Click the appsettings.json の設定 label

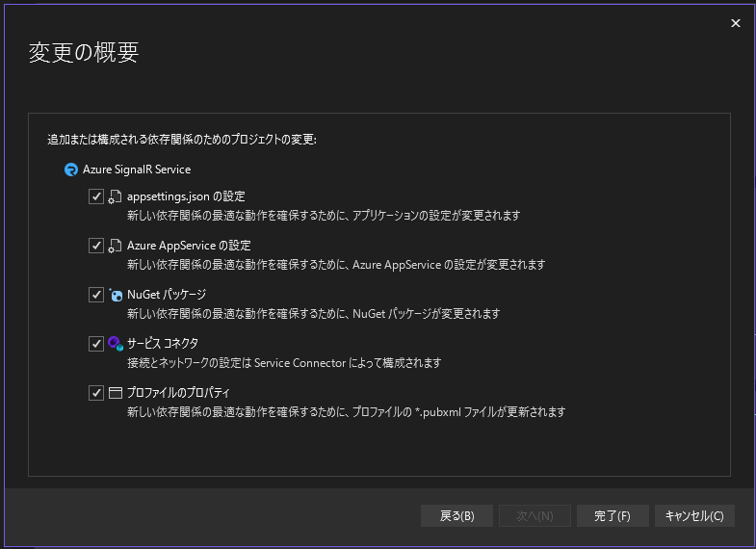point(186,196)
